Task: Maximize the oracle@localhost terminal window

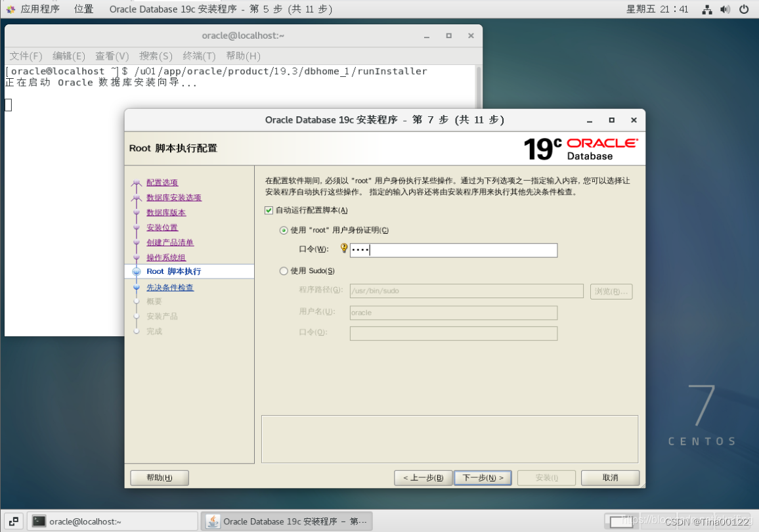Action: pyautogui.click(x=448, y=36)
